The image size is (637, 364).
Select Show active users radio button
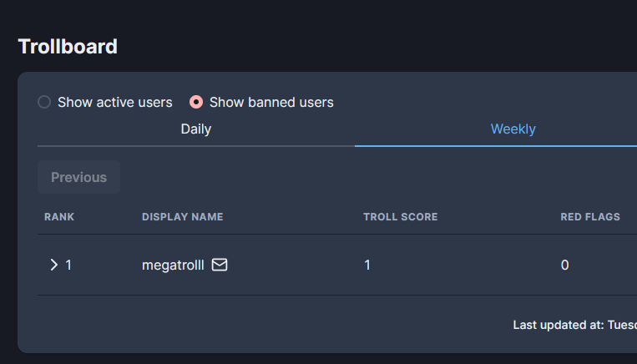(x=44, y=102)
